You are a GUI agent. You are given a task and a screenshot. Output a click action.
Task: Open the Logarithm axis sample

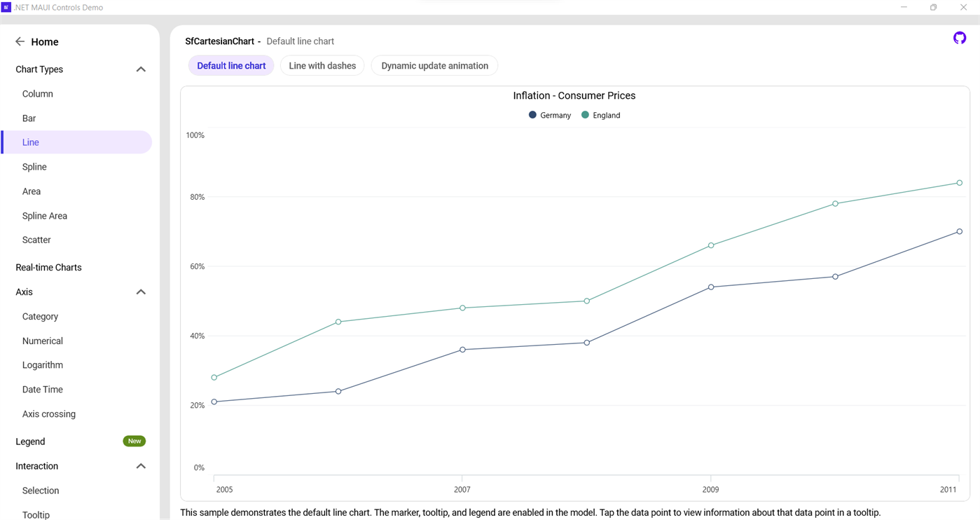pyautogui.click(x=43, y=365)
